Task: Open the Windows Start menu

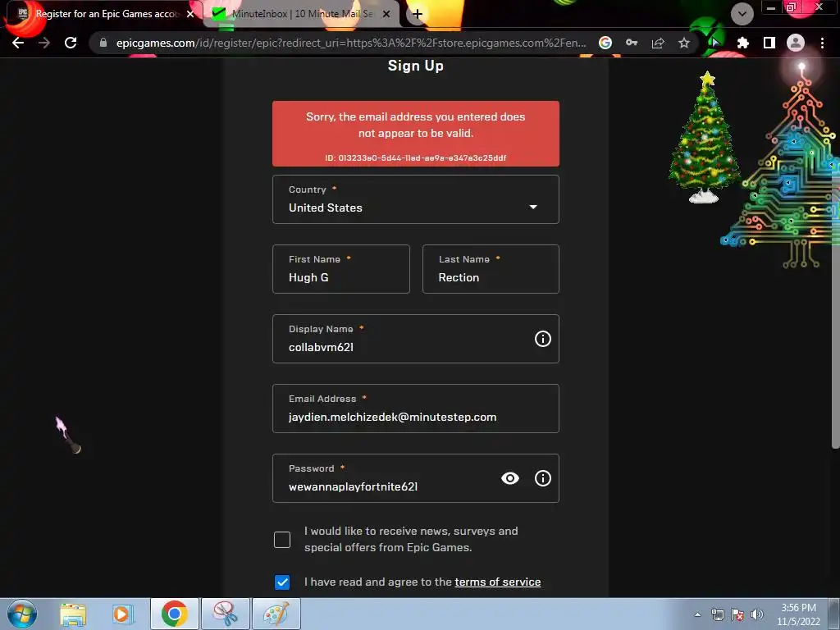Action: coord(22,614)
